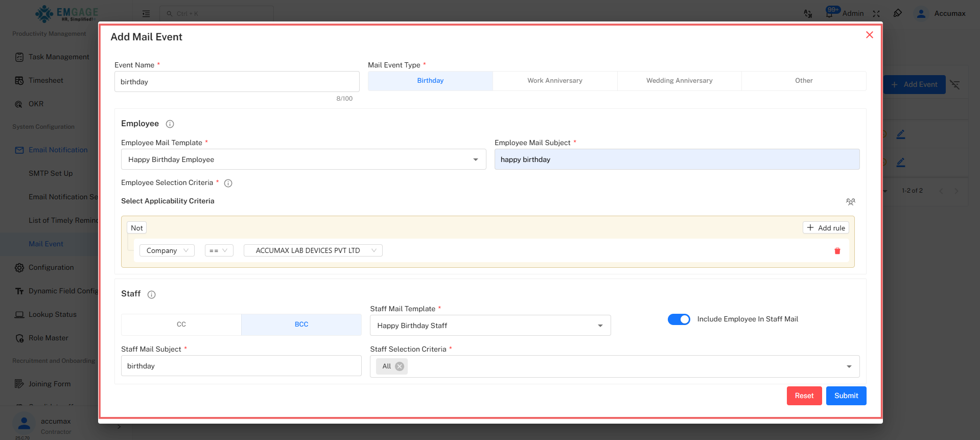Open the translate language icon
The height and width of the screenshot is (440, 980).
coord(808,14)
